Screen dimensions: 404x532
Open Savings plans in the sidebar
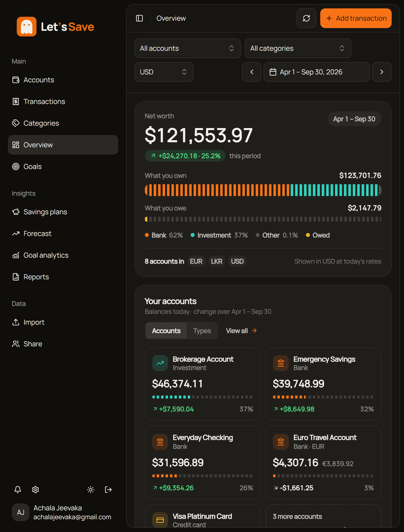(63, 212)
